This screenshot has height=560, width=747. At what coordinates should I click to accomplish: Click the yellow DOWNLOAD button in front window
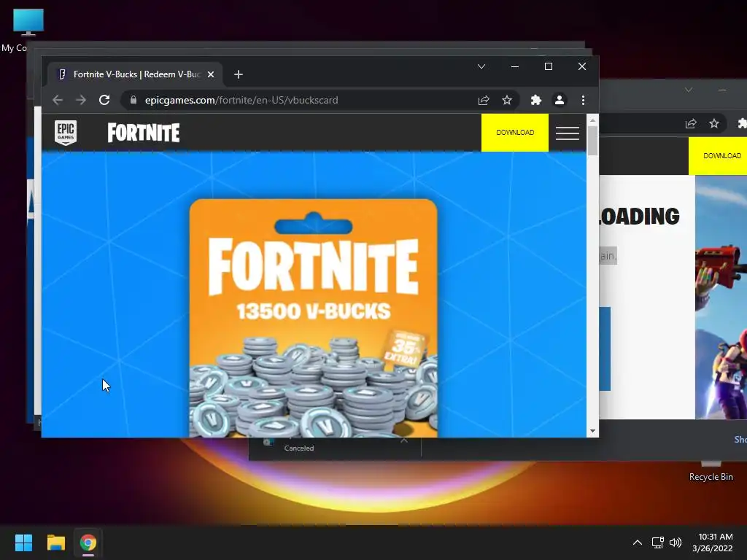coord(515,133)
